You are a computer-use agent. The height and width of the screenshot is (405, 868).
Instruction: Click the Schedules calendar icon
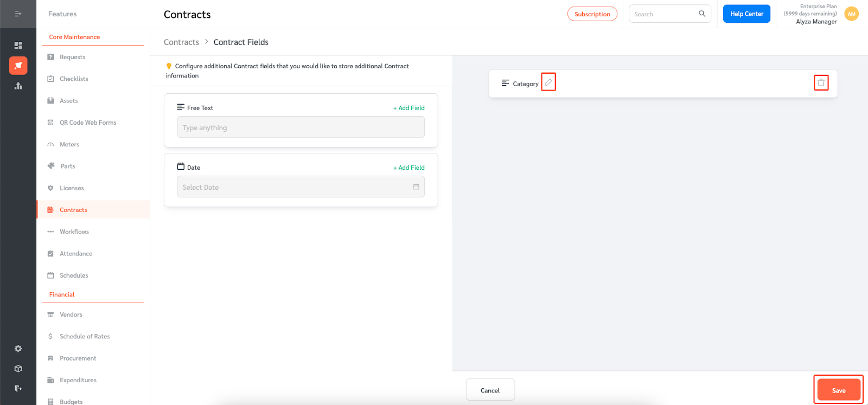[x=50, y=275]
